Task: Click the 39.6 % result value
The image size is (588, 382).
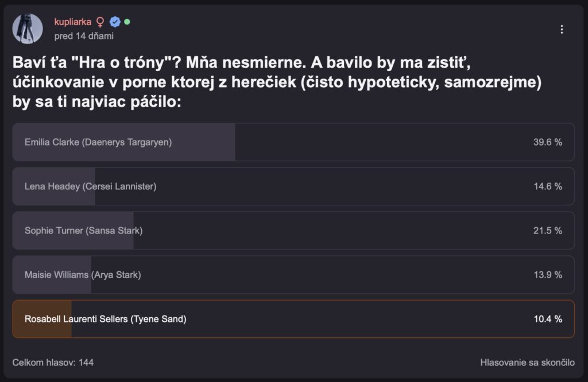Action: [547, 142]
